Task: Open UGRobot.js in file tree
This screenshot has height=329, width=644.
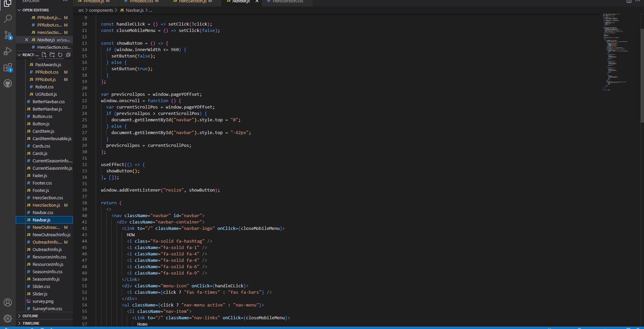Action: click(x=45, y=94)
